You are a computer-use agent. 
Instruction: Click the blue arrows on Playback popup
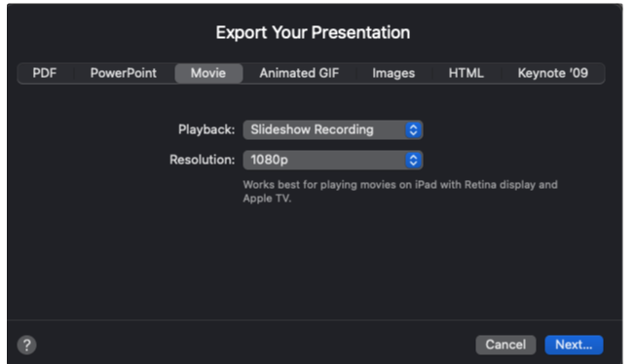click(413, 130)
